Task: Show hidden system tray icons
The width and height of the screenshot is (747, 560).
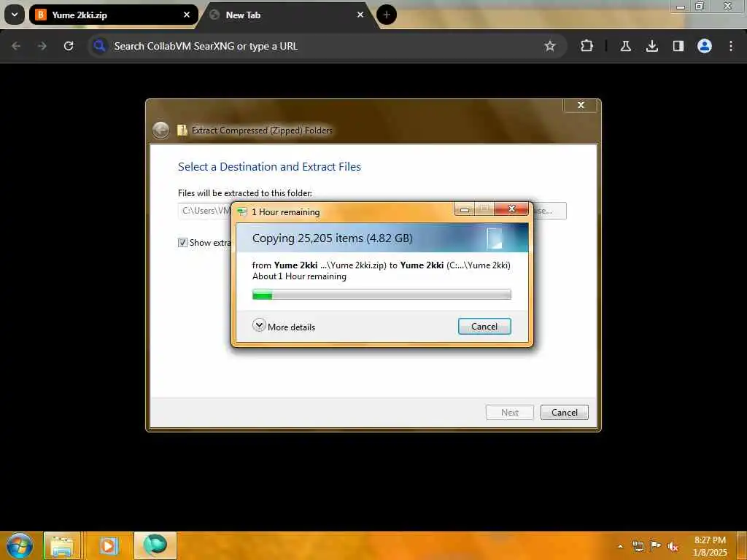Action: (x=620, y=546)
